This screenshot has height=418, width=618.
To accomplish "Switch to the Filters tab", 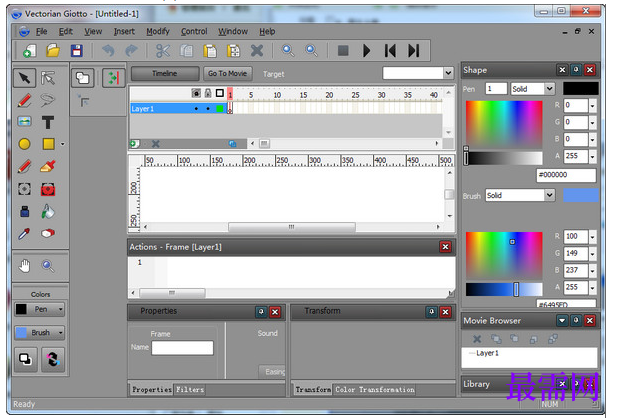I will pos(190,390).
